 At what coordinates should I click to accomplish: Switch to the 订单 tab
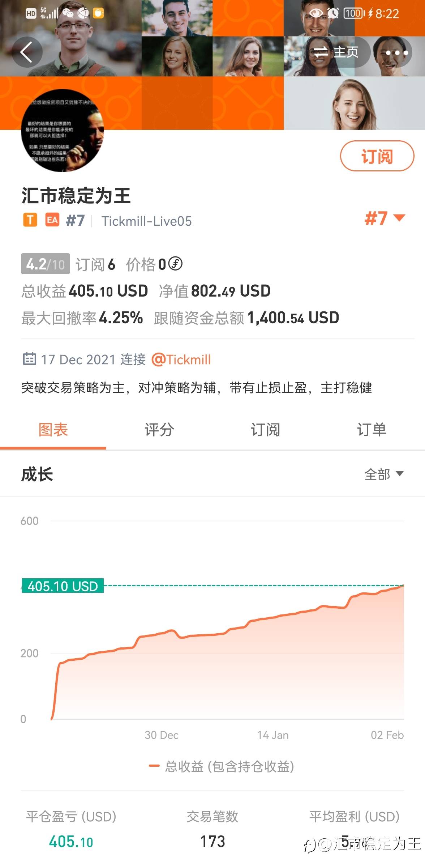pyautogui.click(x=372, y=430)
